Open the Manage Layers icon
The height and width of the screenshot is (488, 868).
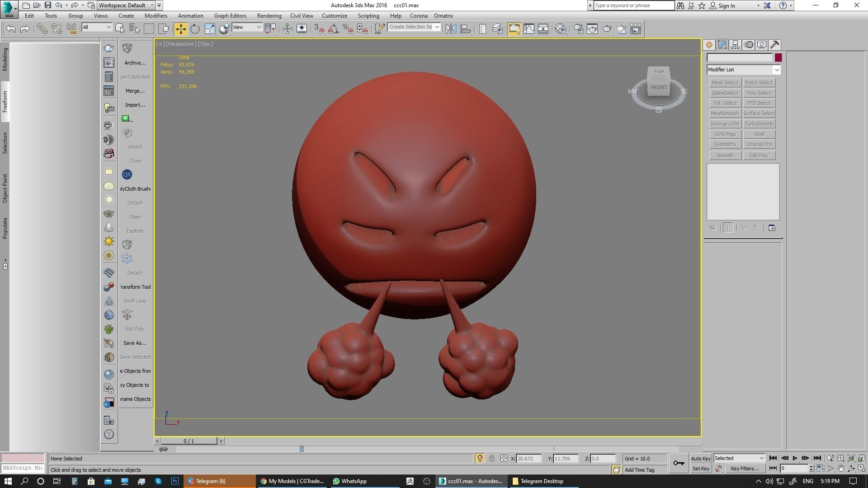[x=497, y=29]
